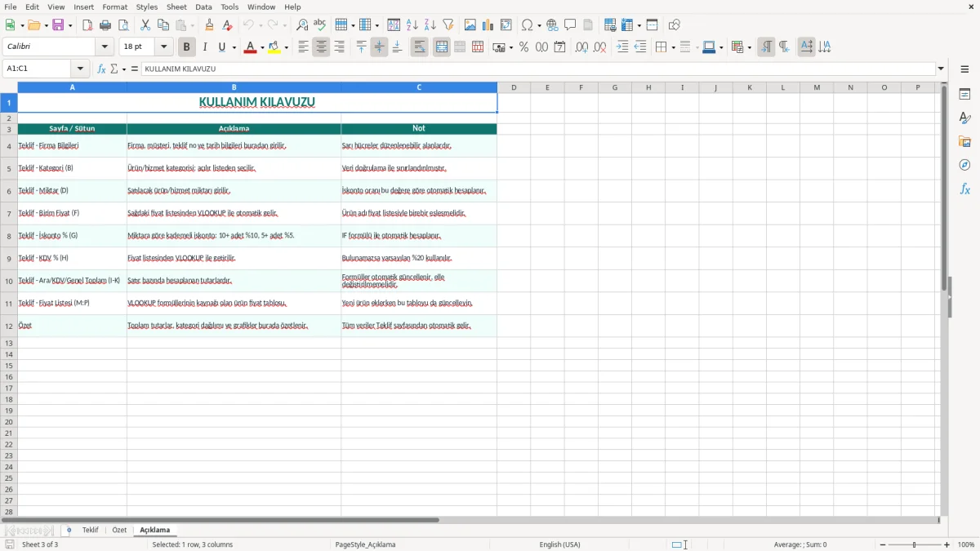Viewport: 980px width, 551px height.
Task: Open the Data menu
Action: (x=203, y=7)
